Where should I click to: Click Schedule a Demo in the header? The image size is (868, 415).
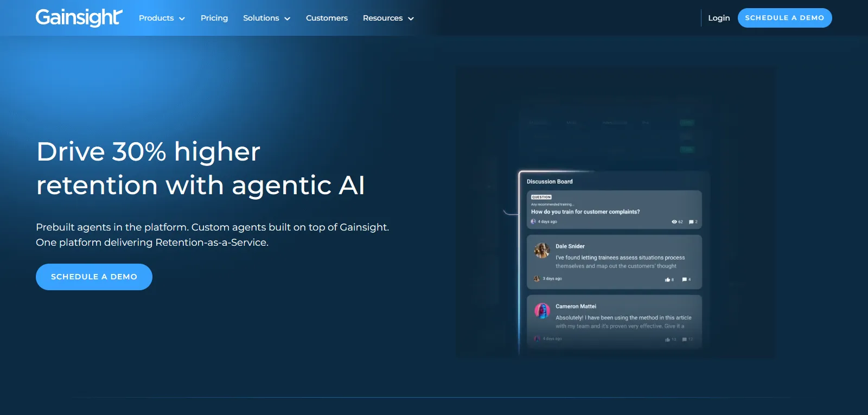click(x=784, y=18)
